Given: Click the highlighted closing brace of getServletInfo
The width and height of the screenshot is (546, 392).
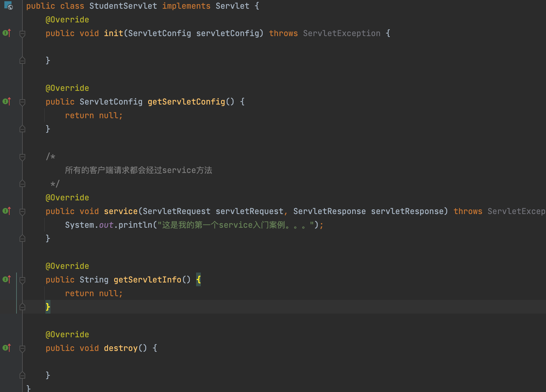Looking at the screenshot, I should point(48,307).
